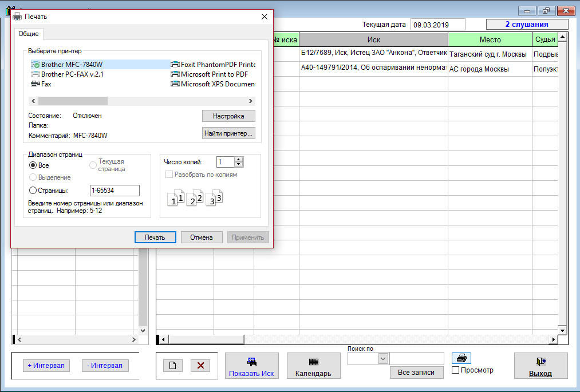Select Microsoft XPS Document printer

coord(213,84)
